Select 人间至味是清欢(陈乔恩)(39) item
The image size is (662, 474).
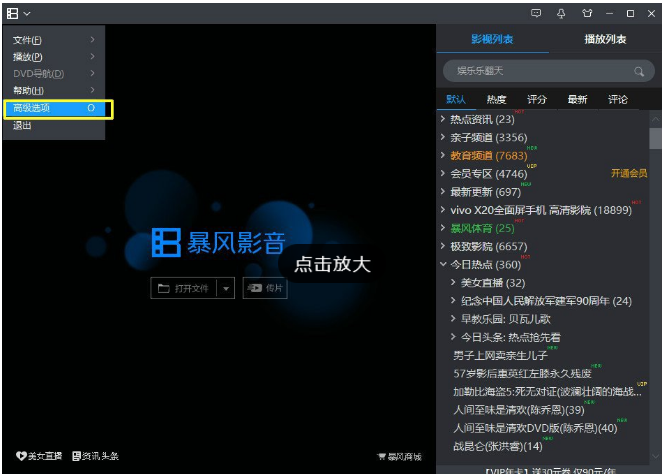519,410
